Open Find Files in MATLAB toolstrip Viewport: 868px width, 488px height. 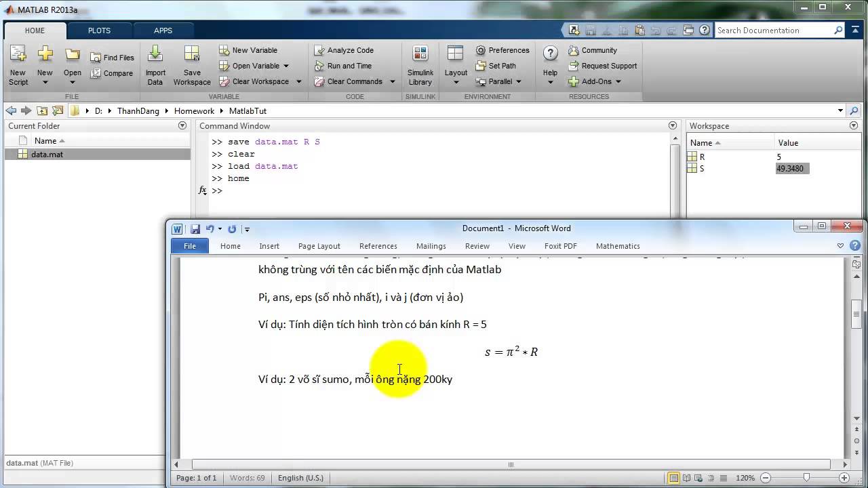click(113, 58)
